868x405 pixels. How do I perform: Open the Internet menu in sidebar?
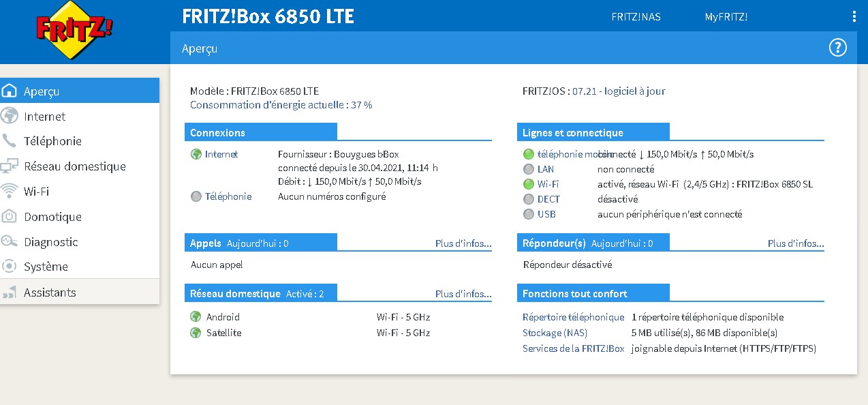pyautogui.click(x=80, y=116)
